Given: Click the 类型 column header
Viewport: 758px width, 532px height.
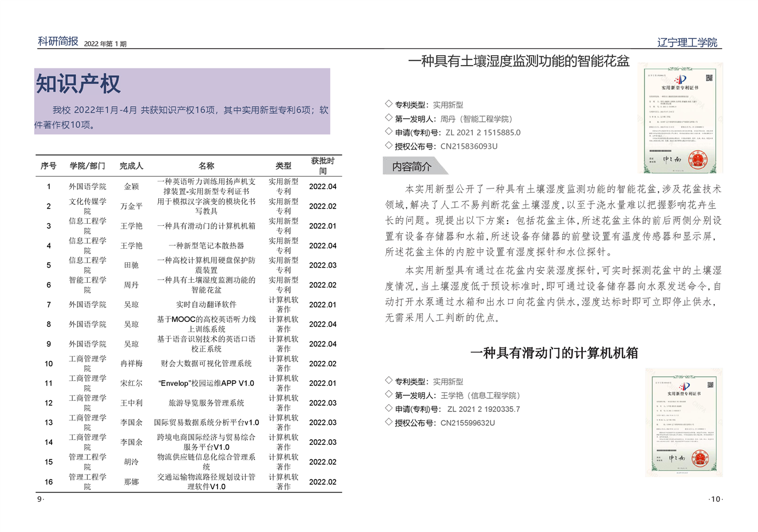Looking at the screenshot, I should tap(284, 166).
